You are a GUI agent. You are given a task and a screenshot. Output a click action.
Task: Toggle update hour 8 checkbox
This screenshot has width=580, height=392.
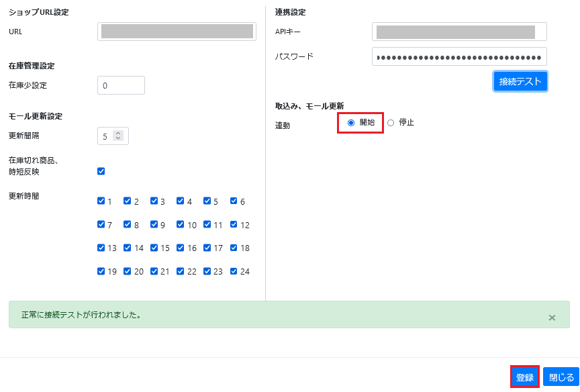pyautogui.click(x=128, y=224)
